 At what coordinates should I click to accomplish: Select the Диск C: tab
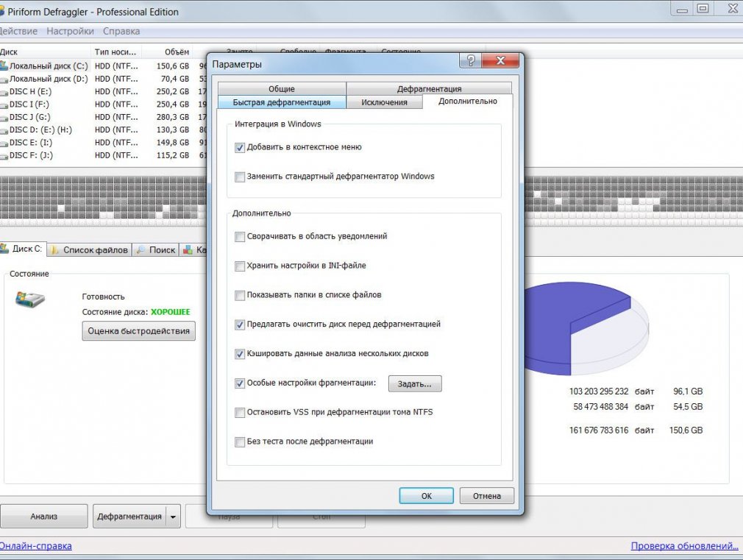click(23, 249)
